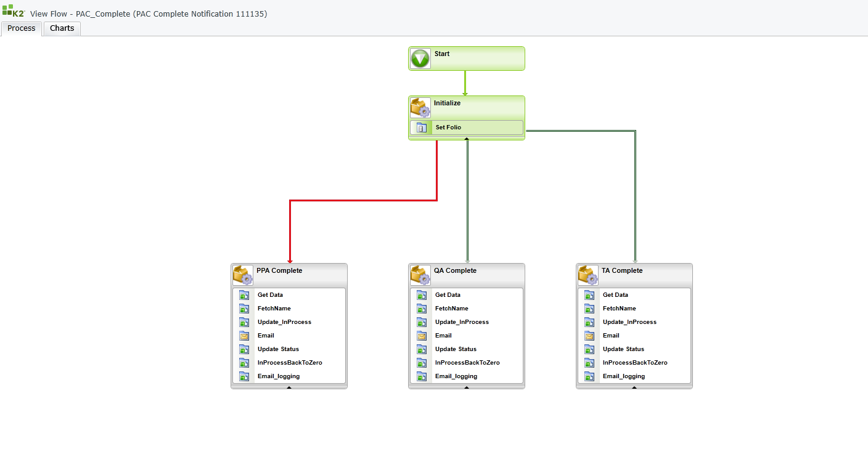
Task: Select Update Status text in TA Complete
Action: 623,349
